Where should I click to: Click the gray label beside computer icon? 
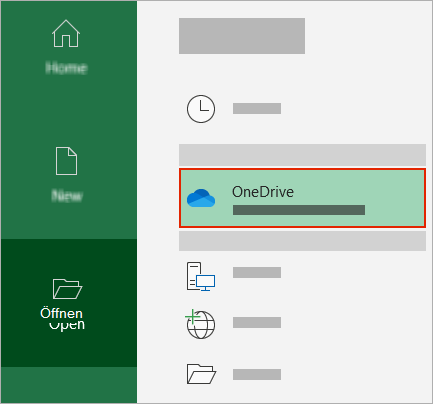(257, 272)
